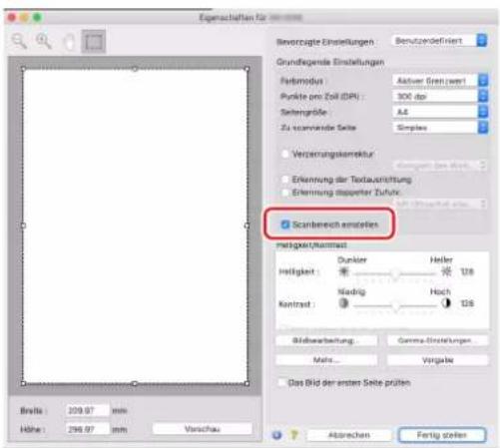
Task: Select the zoom out magnifier tool
Action: tap(19, 41)
